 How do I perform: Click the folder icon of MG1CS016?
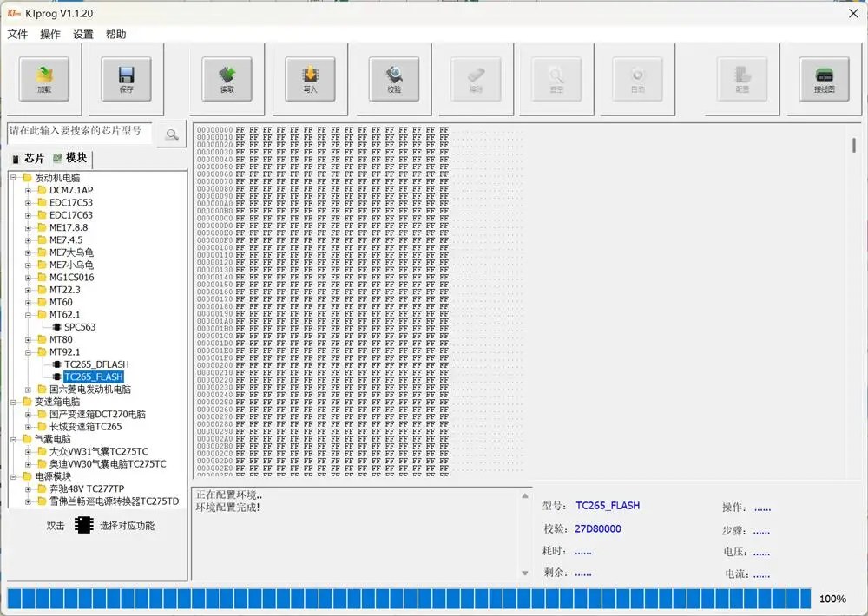42,278
